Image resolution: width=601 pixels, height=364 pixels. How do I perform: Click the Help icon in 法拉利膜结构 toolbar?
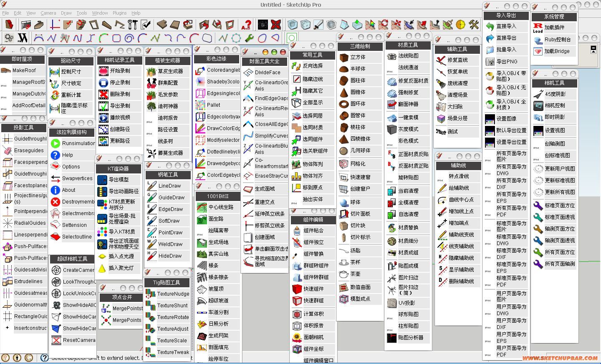click(x=56, y=155)
